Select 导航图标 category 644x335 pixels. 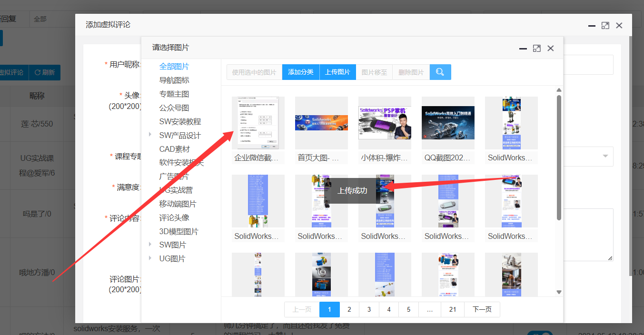click(x=174, y=80)
